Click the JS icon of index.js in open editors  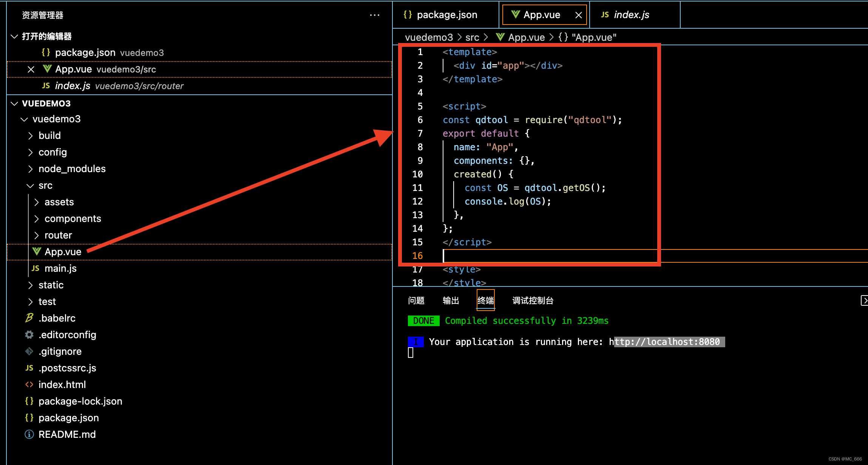(x=46, y=86)
